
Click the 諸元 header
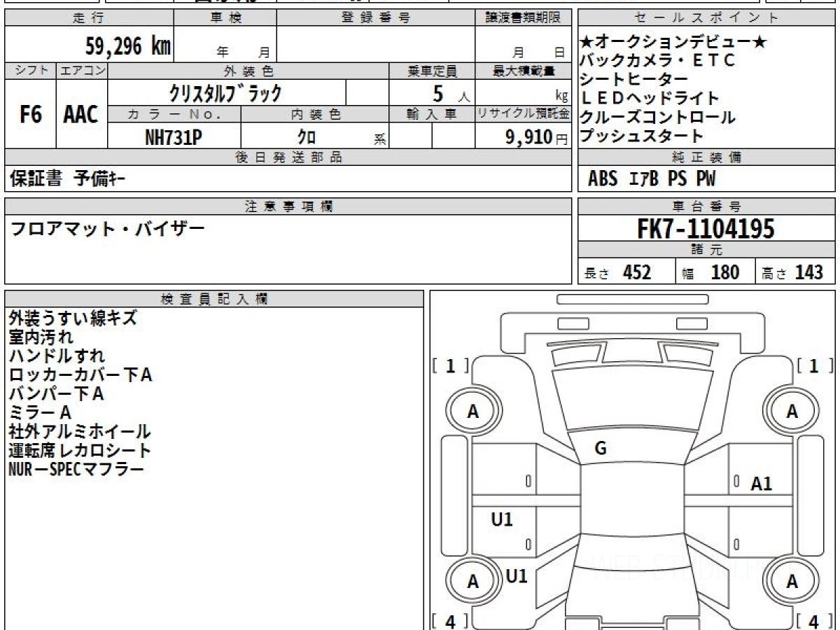(x=707, y=251)
